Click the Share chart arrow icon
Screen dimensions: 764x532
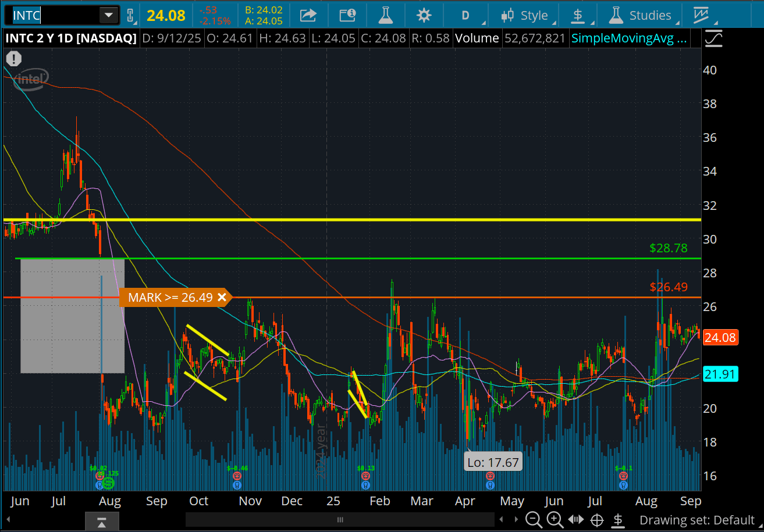[308, 15]
